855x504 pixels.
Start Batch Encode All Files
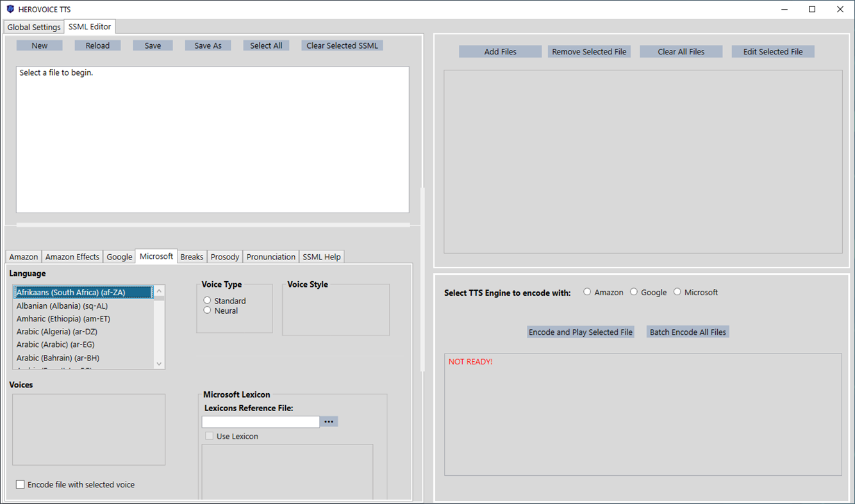[688, 332]
